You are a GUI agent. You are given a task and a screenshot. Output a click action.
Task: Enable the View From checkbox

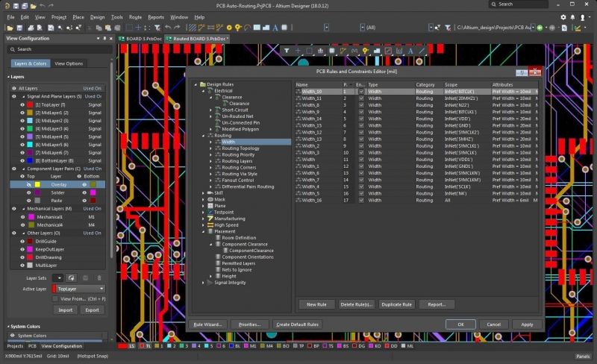pos(55,299)
